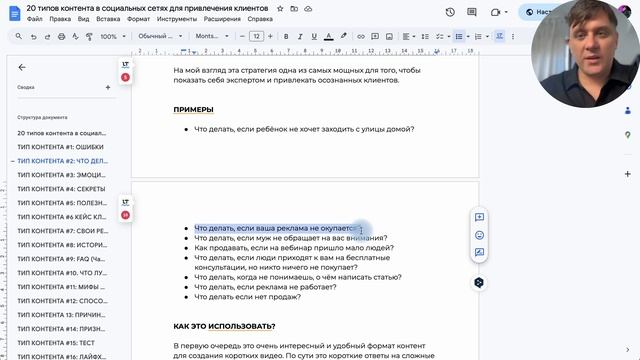640x360 pixels.
Task: Open the paragraph style dropdown Обычный
Action: pos(160,36)
